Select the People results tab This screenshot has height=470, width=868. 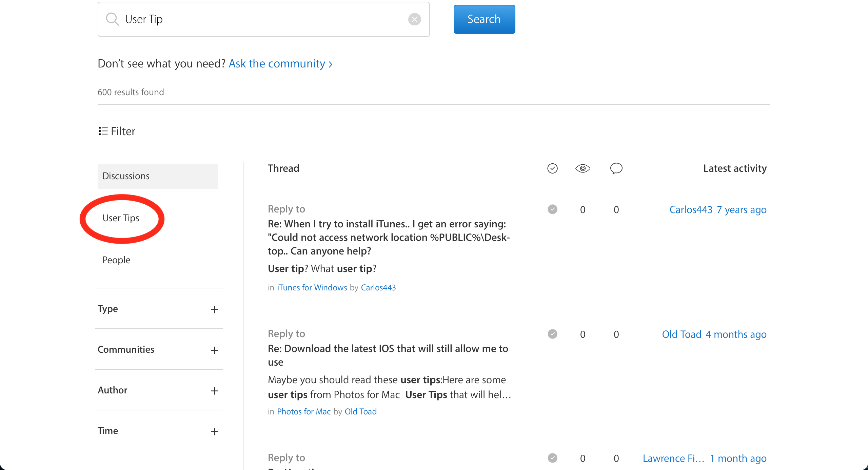pyautogui.click(x=116, y=260)
